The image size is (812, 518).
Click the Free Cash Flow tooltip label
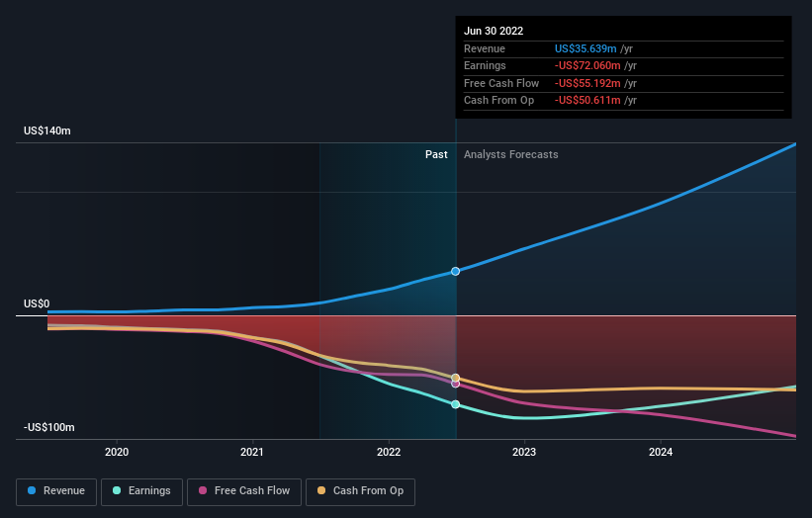tap(501, 83)
